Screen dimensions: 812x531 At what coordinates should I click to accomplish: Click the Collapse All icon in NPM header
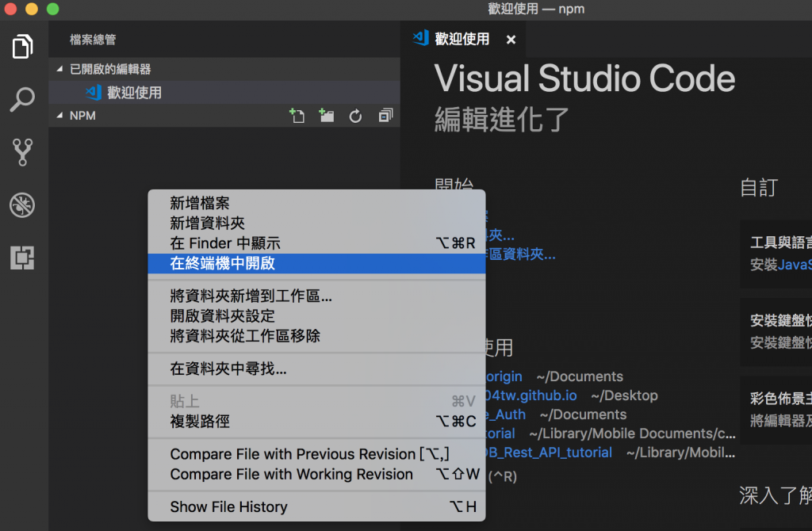[385, 116]
